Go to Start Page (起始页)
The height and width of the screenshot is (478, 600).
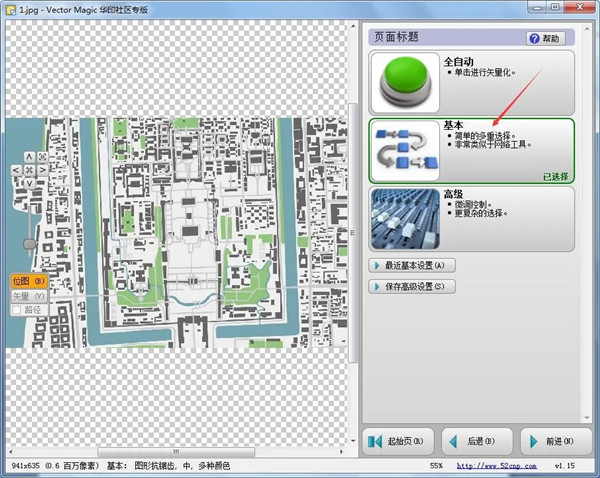397,441
